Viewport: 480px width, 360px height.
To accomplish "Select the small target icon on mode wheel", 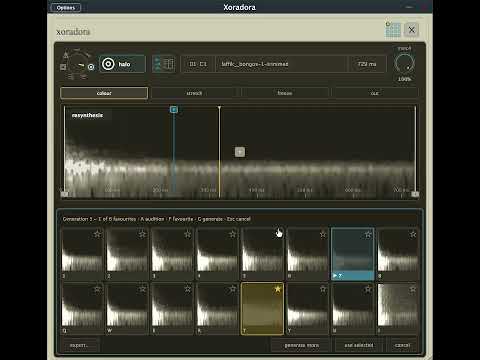I will click(91, 67).
